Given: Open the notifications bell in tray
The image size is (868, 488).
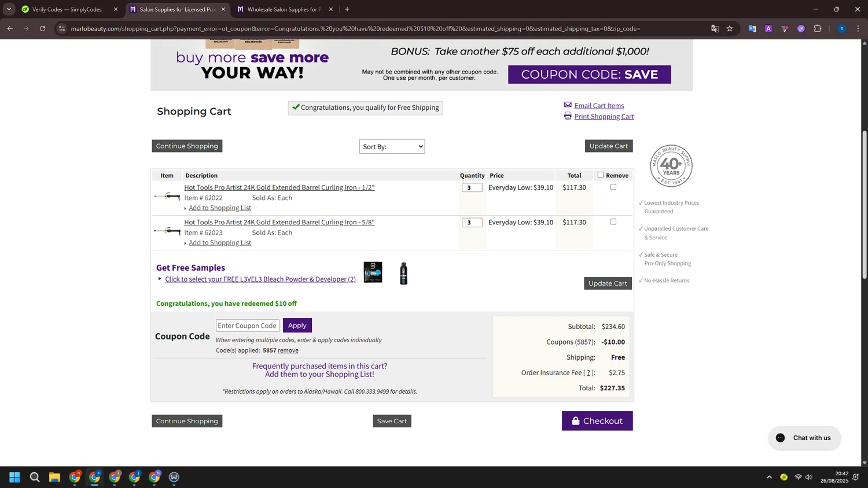Looking at the screenshot, I should click(x=856, y=477).
